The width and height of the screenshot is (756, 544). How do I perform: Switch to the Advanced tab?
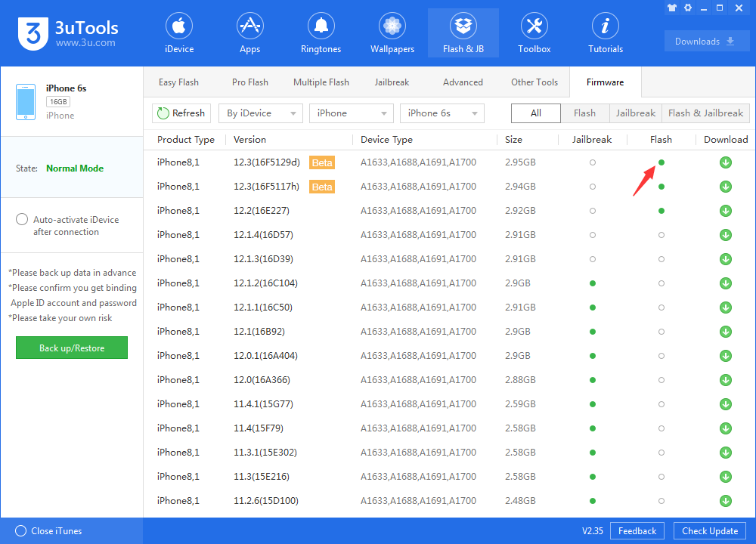click(463, 82)
